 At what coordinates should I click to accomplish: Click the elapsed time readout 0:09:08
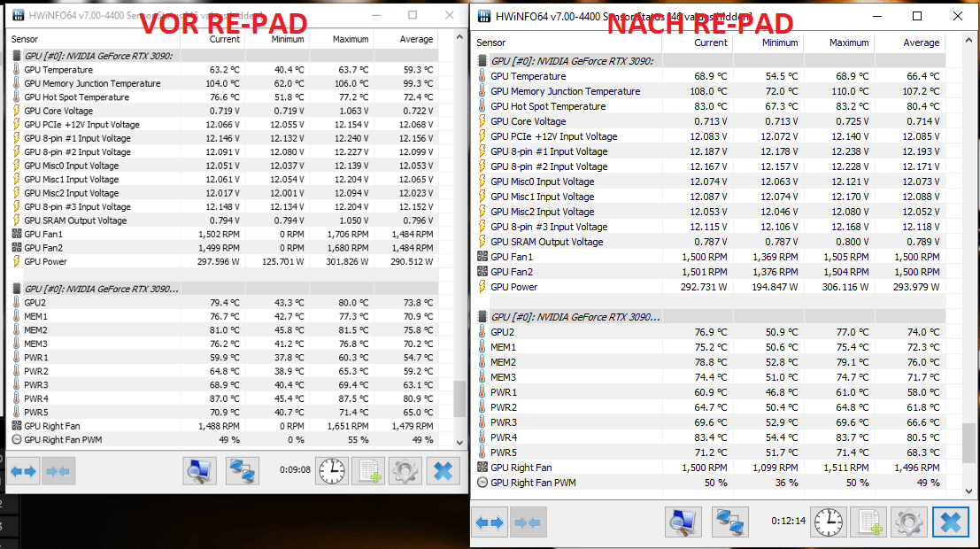[295, 469]
